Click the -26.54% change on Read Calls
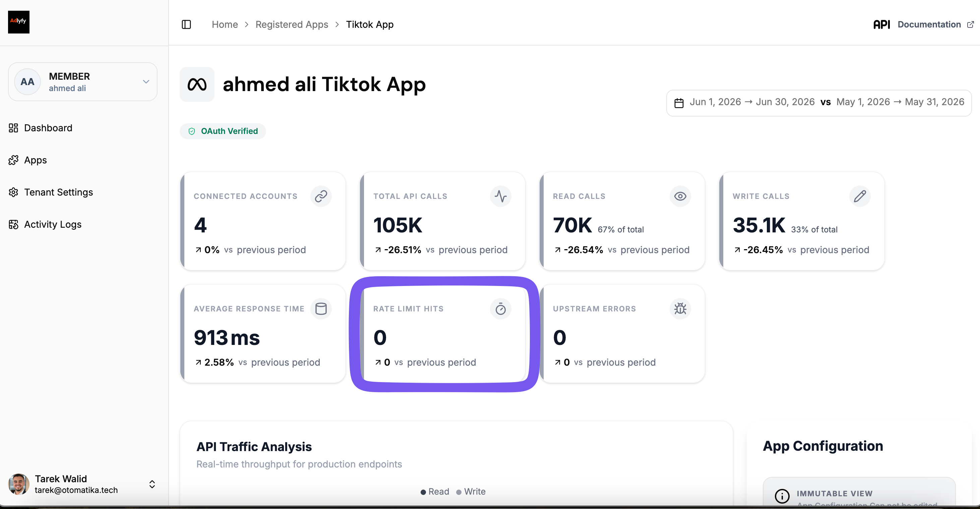 [x=583, y=250]
